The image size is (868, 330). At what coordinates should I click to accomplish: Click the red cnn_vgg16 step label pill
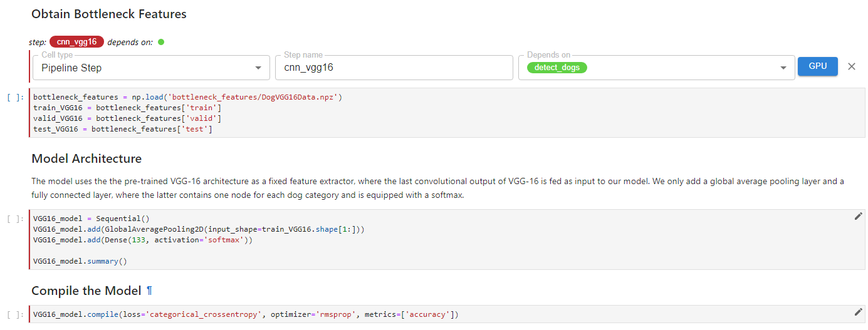tap(76, 42)
